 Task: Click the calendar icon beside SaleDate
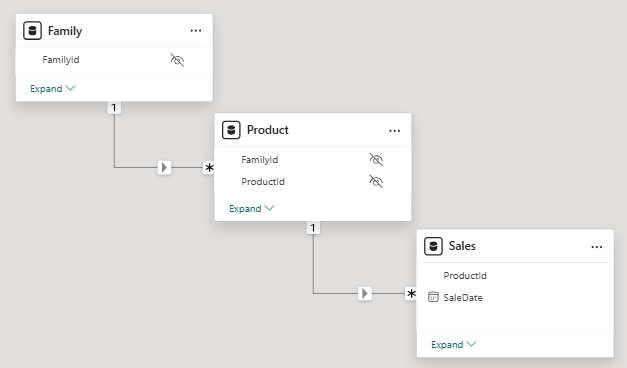433,297
